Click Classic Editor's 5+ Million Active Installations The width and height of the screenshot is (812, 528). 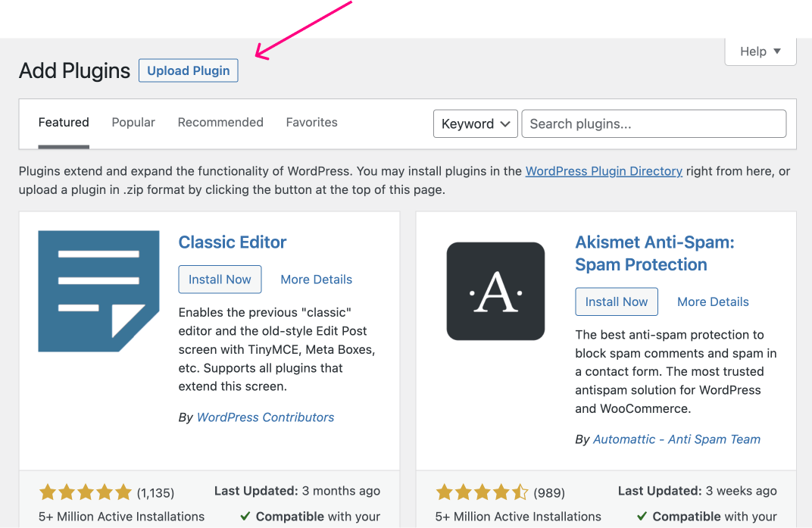pos(121,517)
